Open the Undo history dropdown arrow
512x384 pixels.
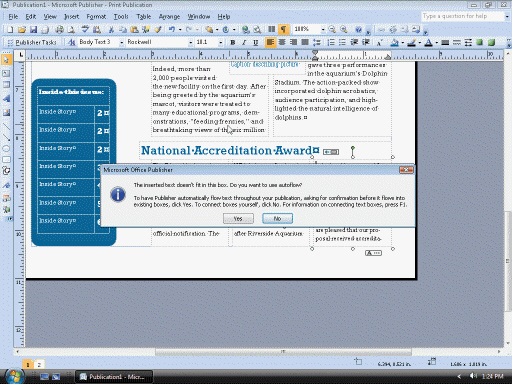[x=180, y=30]
